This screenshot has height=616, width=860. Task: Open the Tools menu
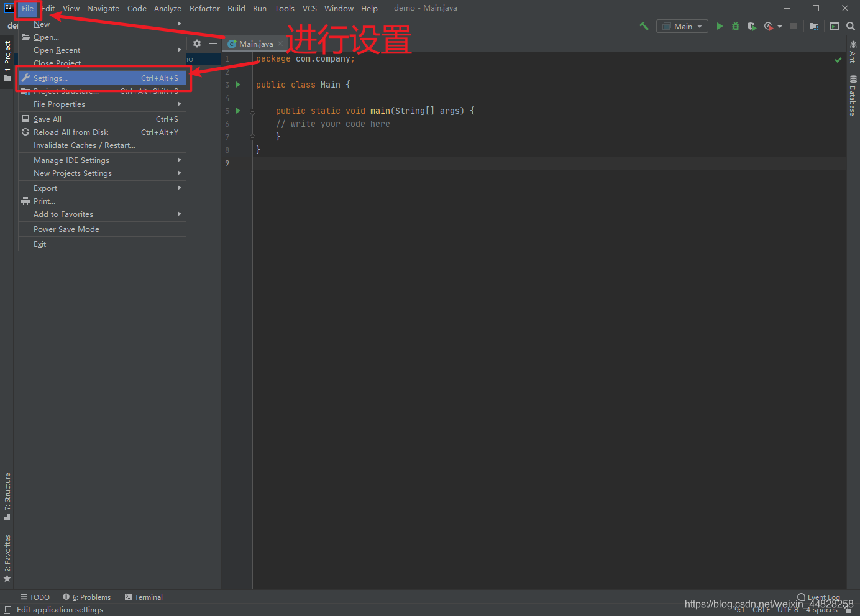coord(285,9)
